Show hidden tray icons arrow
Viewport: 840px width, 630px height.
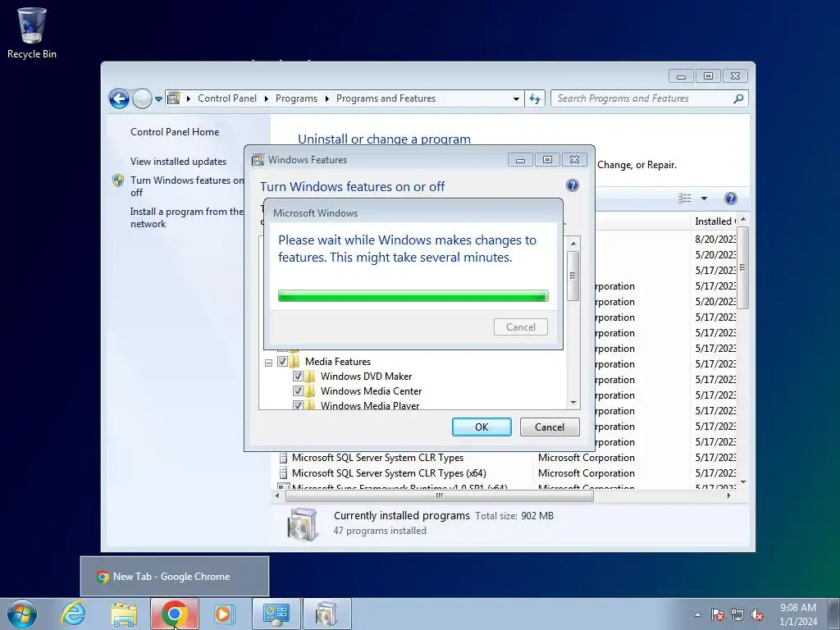697,614
